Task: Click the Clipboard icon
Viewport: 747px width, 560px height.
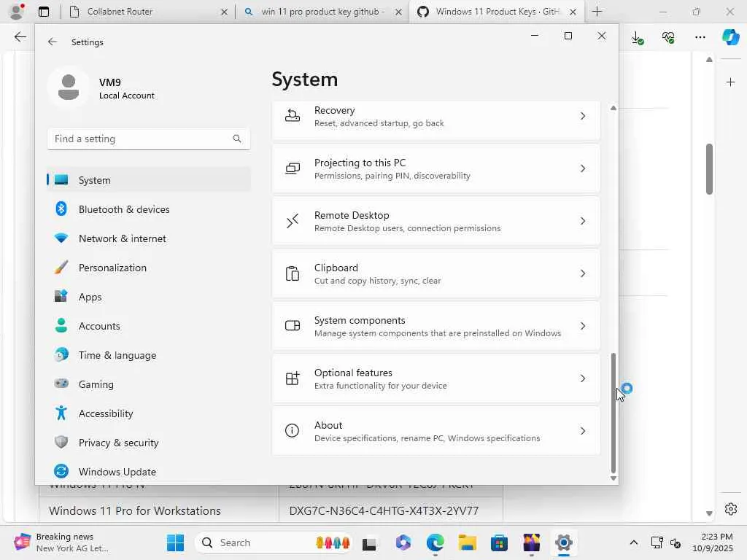Action: [292, 273]
